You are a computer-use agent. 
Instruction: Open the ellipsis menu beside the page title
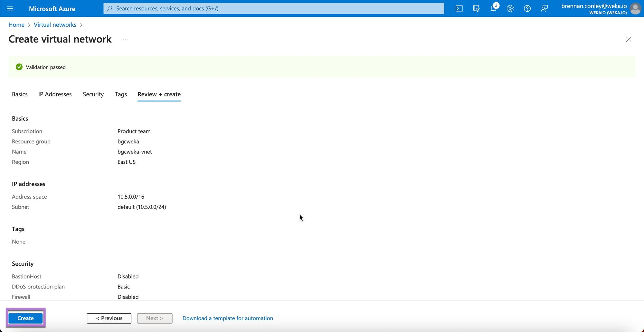point(125,39)
